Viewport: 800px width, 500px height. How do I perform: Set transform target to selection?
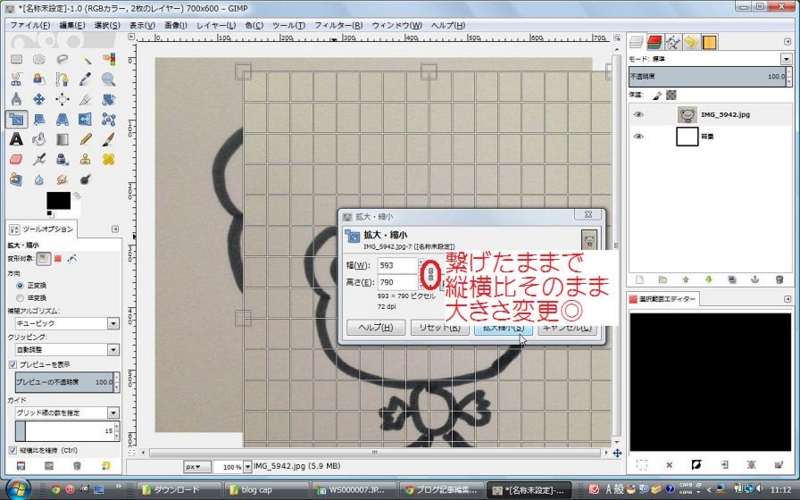58,259
